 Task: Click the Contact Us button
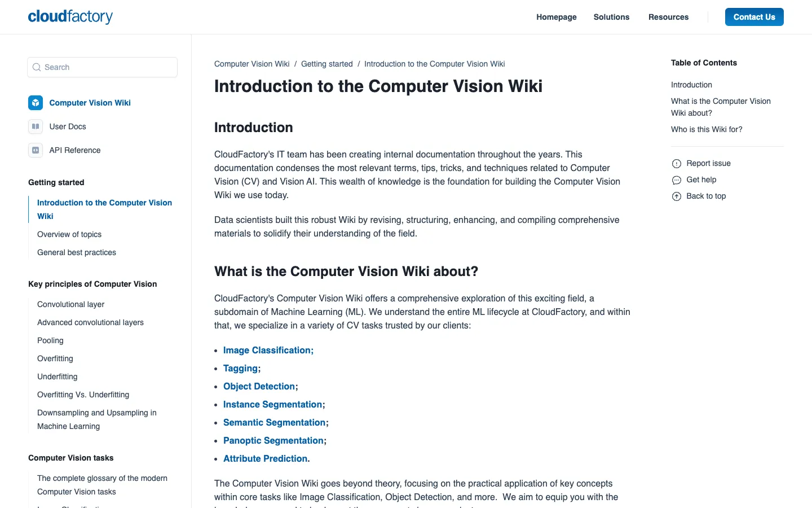pos(754,17)
